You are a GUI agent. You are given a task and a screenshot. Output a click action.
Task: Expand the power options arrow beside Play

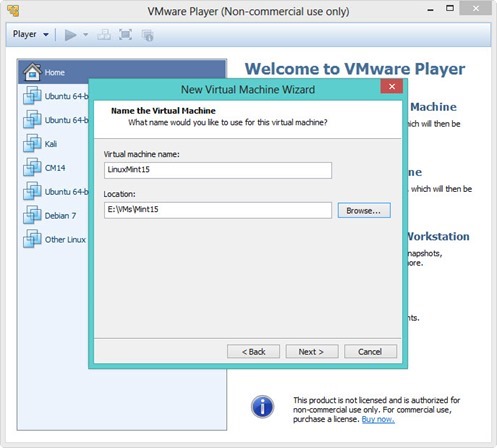[x=85, y=35]
